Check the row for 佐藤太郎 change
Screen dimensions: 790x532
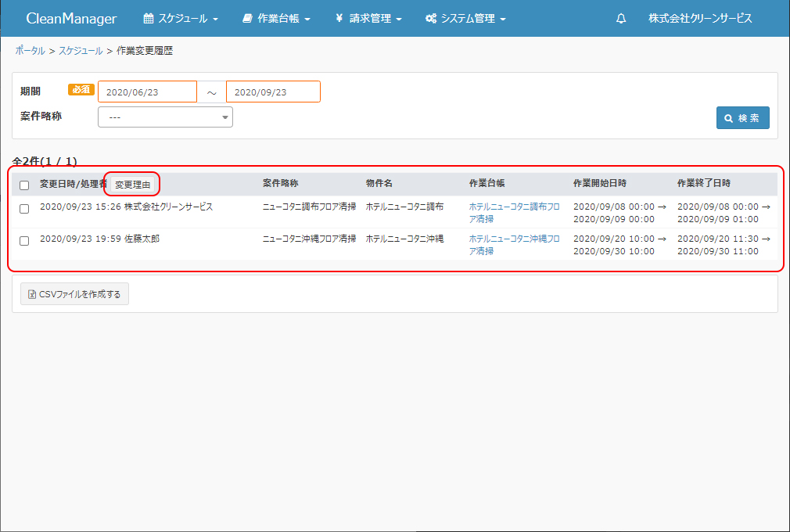tap(24, 241)
